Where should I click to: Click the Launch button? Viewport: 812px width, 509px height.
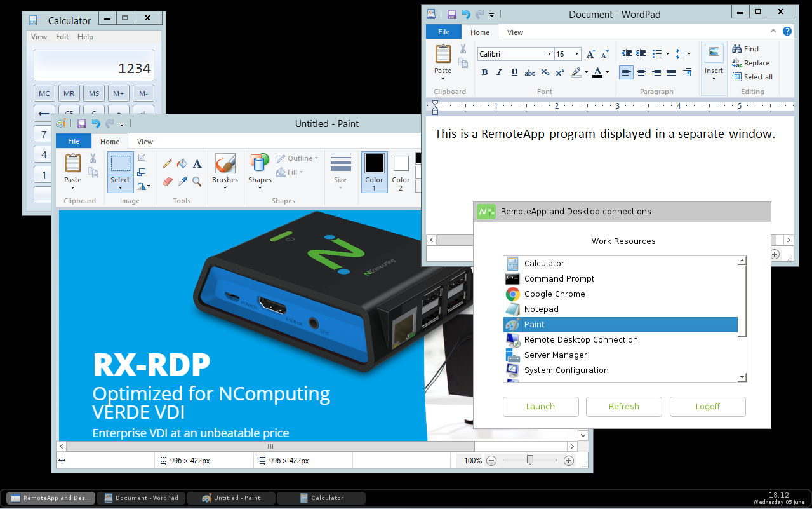pyautogui.click(x=541, y=407)
